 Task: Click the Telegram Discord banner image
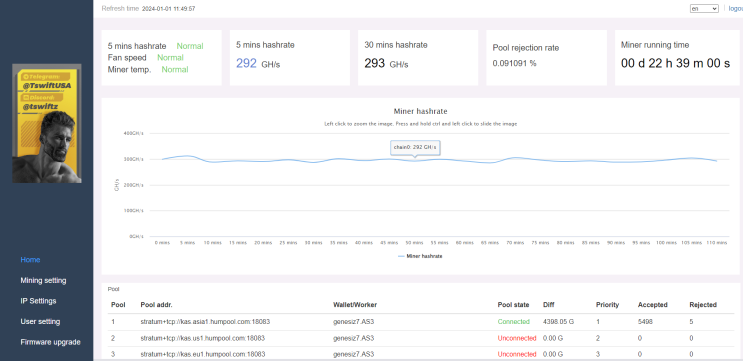[x=46, y=123]
